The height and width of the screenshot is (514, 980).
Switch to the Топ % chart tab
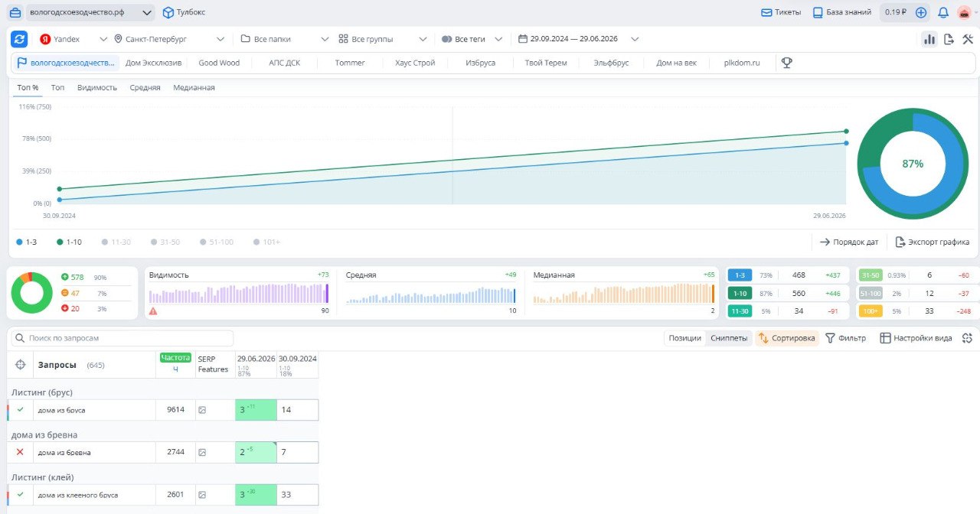(x=28, y=87)
